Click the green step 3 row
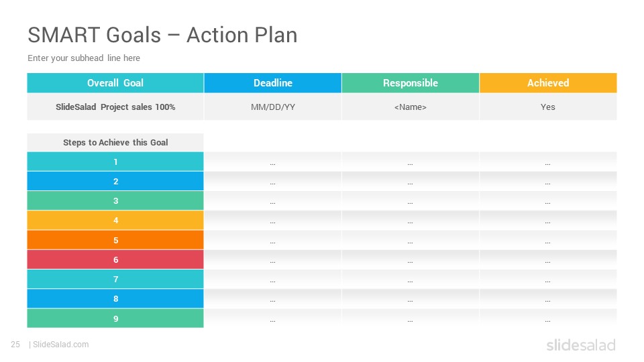644x362 pixels. pos(115,200)
